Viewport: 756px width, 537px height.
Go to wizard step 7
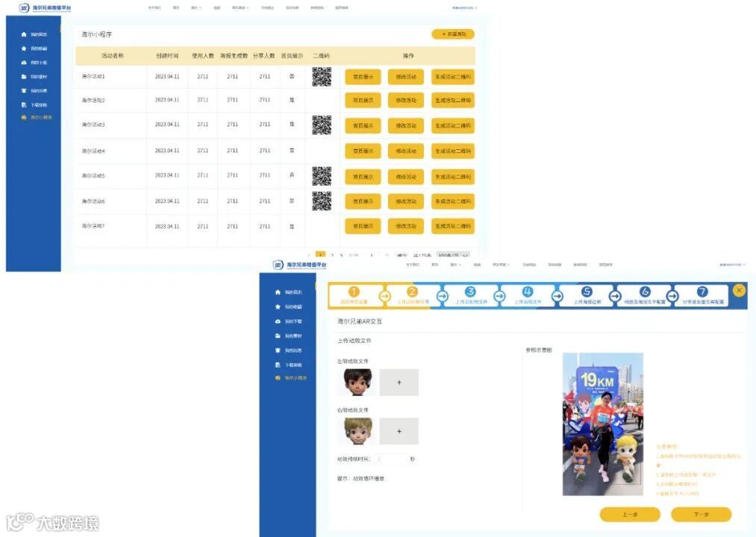(702, 295)
